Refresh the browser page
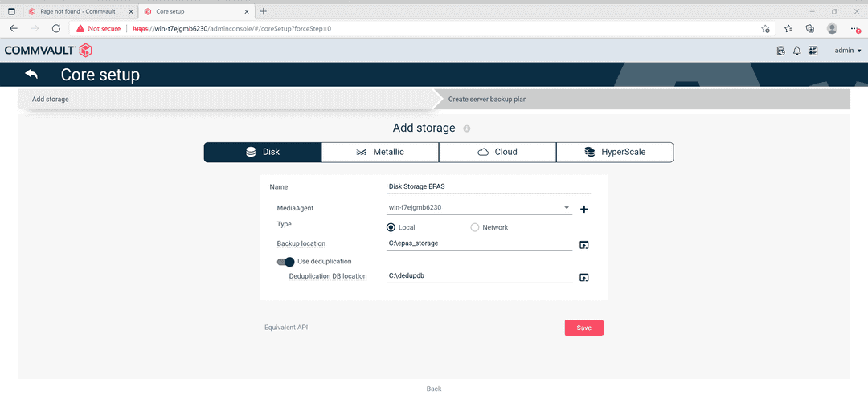The height and width of the screenshot is (416, 868). pyautogui.click(x=56, y=28)
